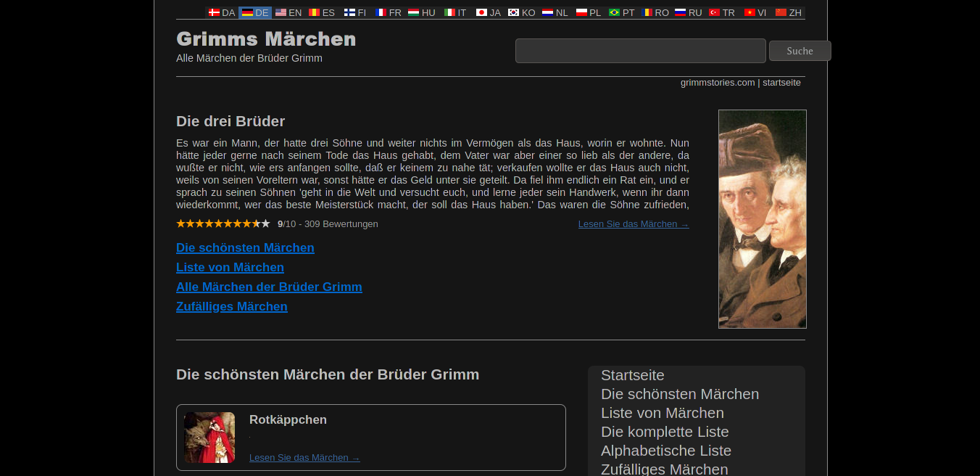Open Grimms Märchen site title
The image size is (980, 476).
click(266, 38)
